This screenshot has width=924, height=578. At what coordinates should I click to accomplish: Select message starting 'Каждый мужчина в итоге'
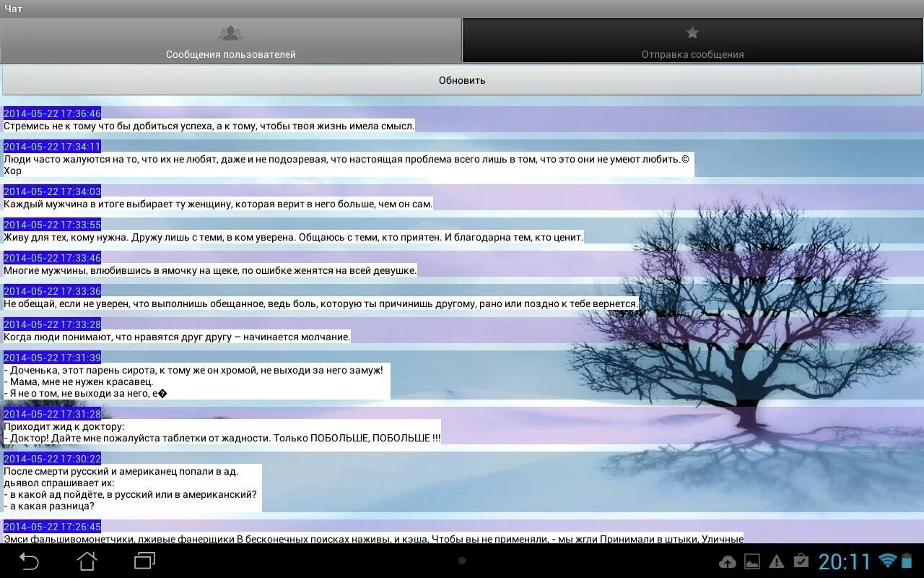point(218,204)
